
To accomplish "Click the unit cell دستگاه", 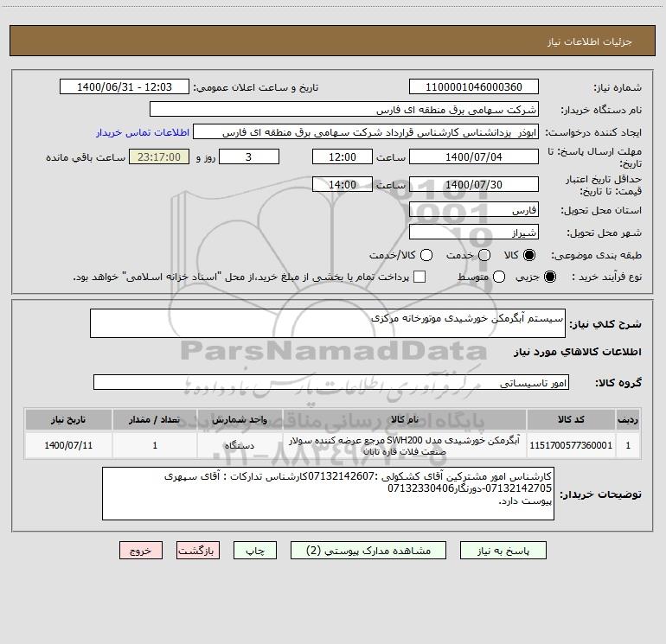I will click(x=240, y=445).
